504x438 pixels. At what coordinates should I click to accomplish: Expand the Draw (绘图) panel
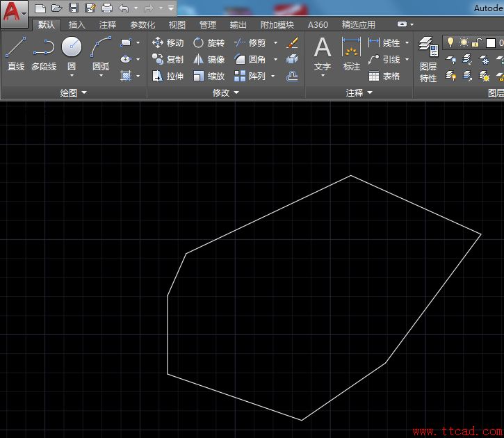[73, 92]
